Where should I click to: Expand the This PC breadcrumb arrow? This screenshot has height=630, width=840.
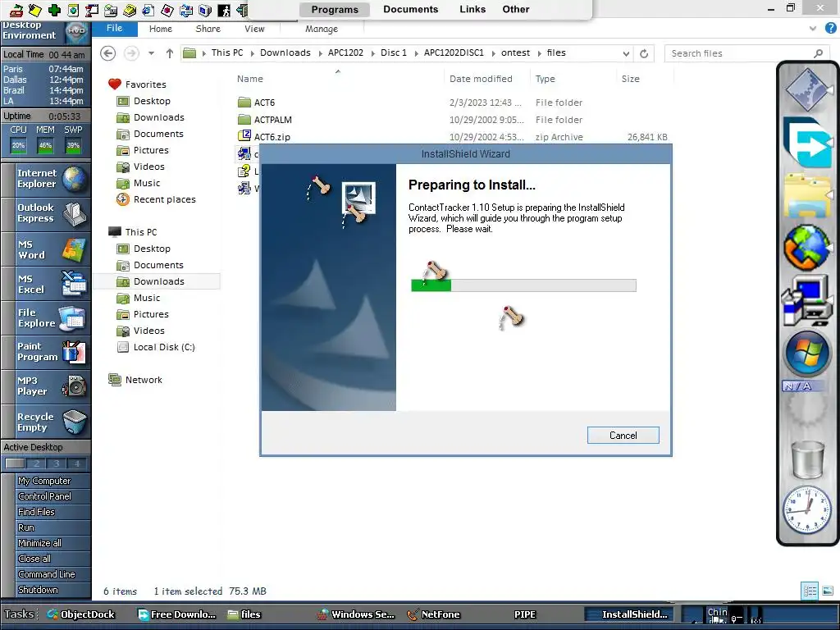[x=252, y=53]
